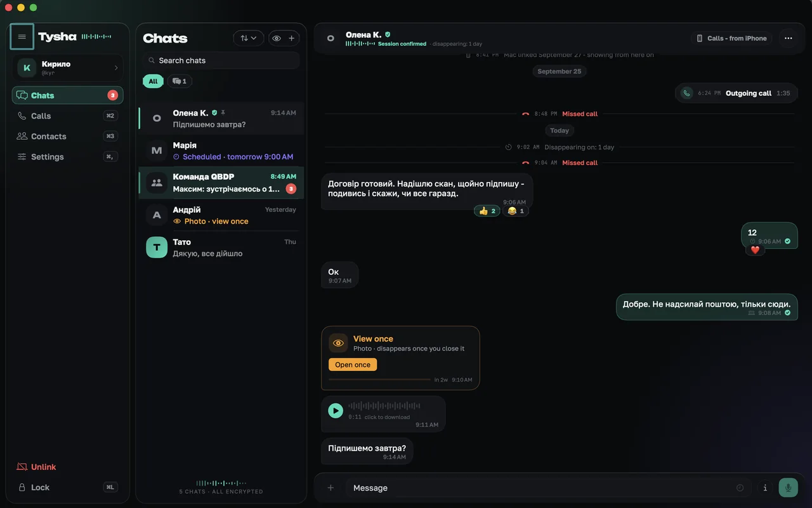Open Contacts in sidebar
Viewport: 812px width, 508px height.
67,136
